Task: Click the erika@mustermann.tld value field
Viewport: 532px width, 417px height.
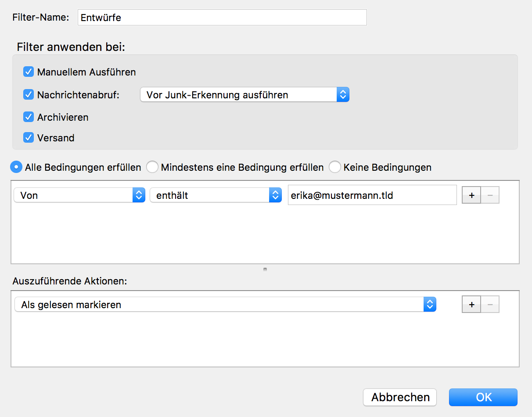Action: pos(372,195)
